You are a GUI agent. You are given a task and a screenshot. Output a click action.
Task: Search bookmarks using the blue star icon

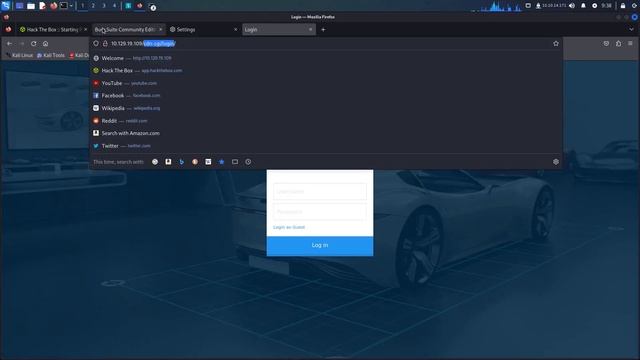(222, 162)
